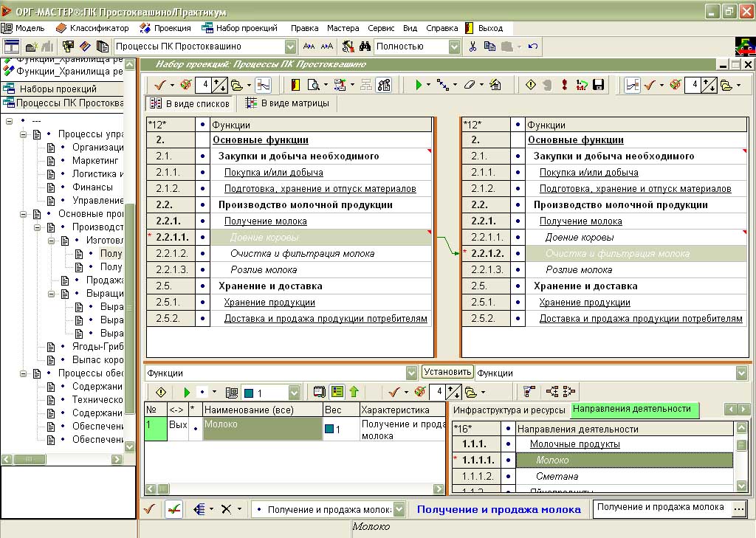
Task: Click the green checkmark toggle in bottom bar
Action: [x=173, y=509]
